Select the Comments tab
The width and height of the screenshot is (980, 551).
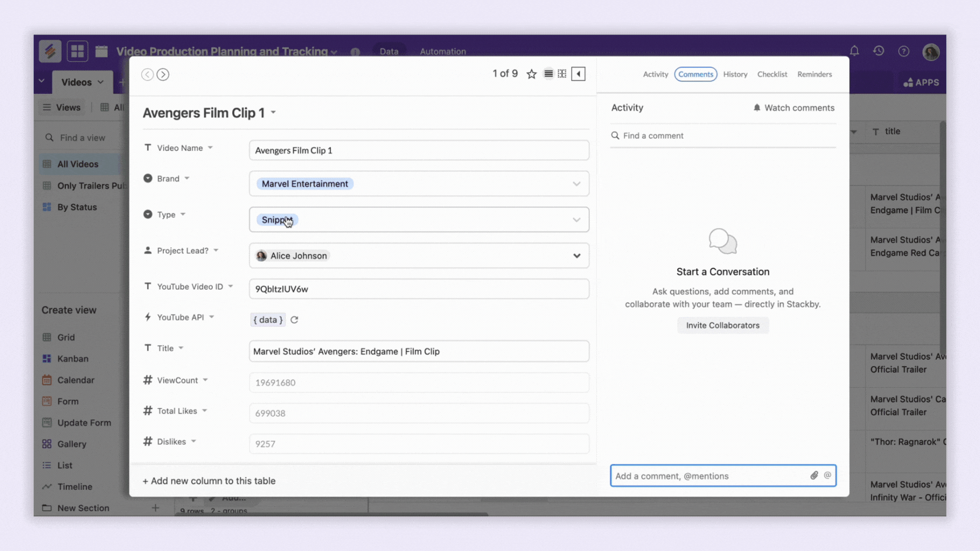(695, 75)
